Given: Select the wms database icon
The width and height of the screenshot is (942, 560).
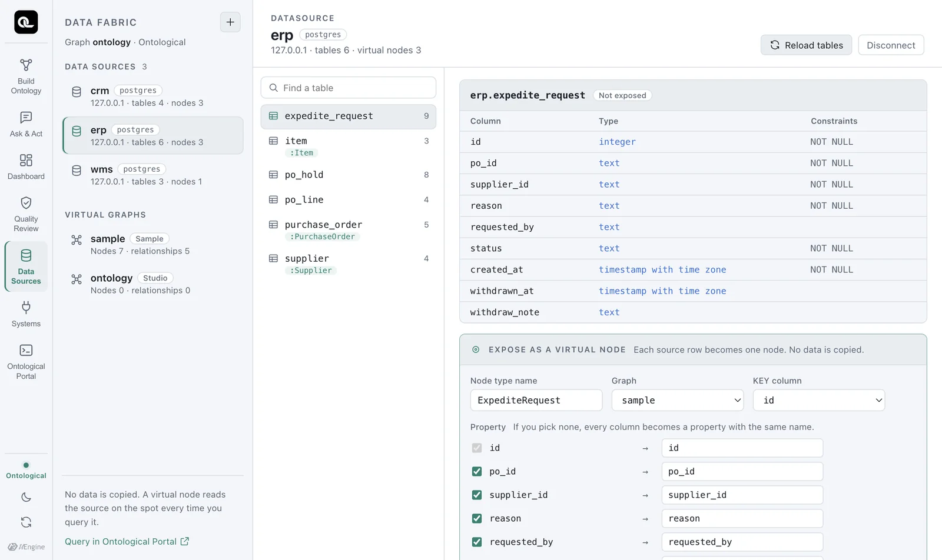Looking at the screenshot, I should click(77, 171).
